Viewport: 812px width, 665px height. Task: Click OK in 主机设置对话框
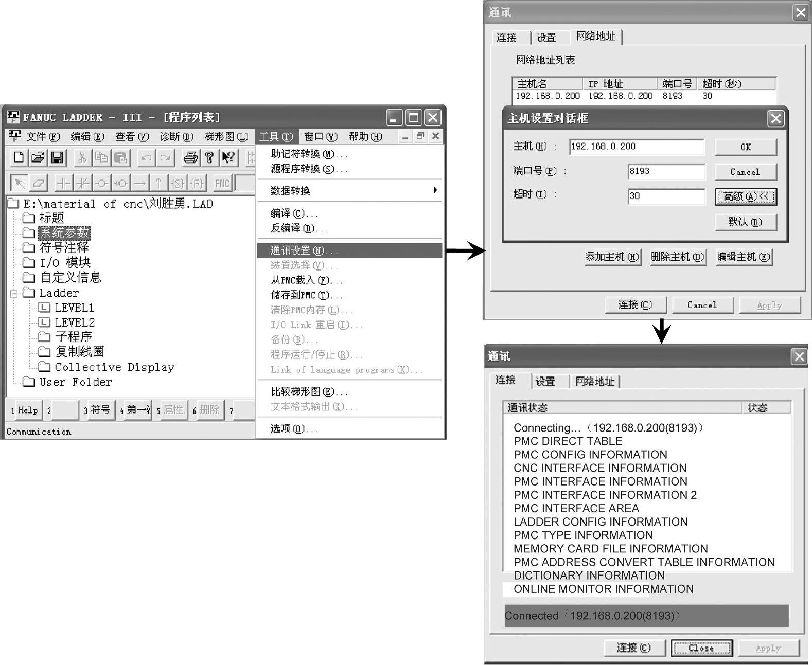coord(746,147)
